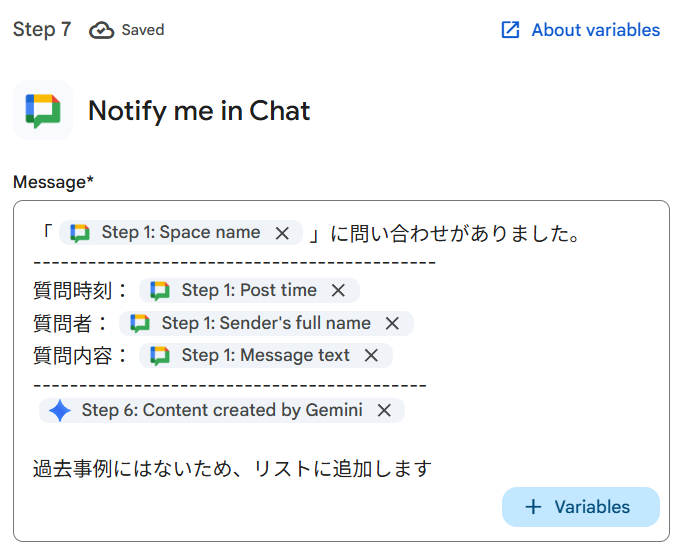Remove the Post time variable chip

[x=338, y=291]
